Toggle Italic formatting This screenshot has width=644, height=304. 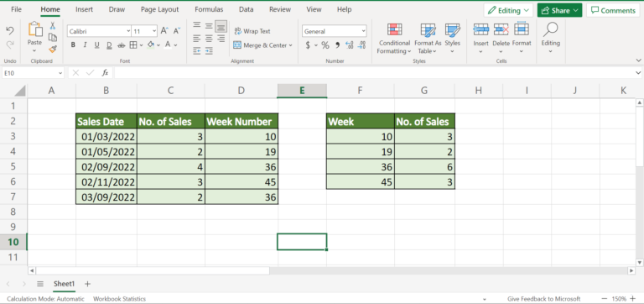pos(85,45)
